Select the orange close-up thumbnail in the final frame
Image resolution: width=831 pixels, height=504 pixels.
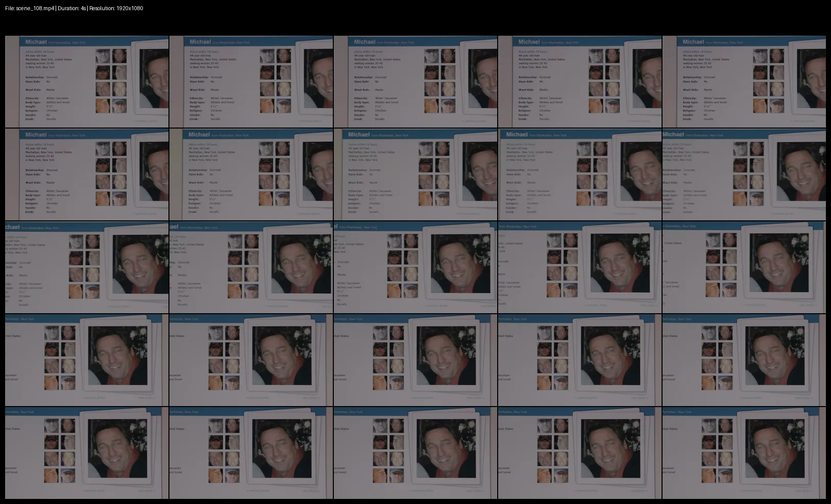coord(708,475)
